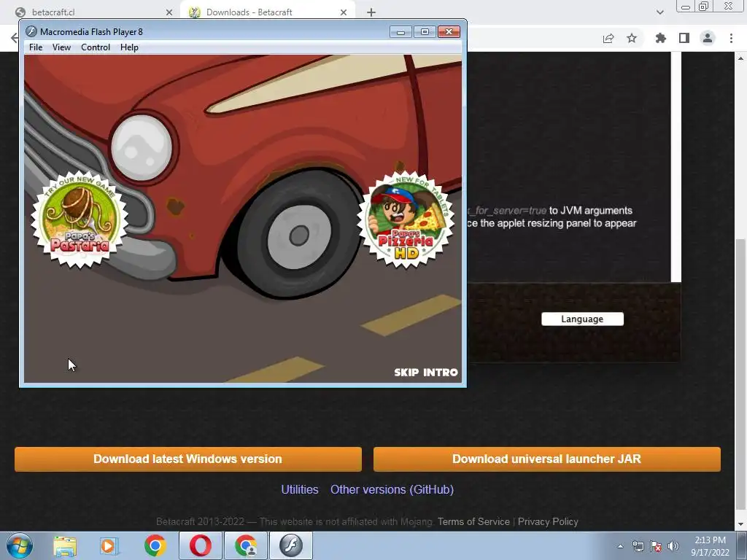Open the Other versions (GitHub) link

click(x=392, y=489)
